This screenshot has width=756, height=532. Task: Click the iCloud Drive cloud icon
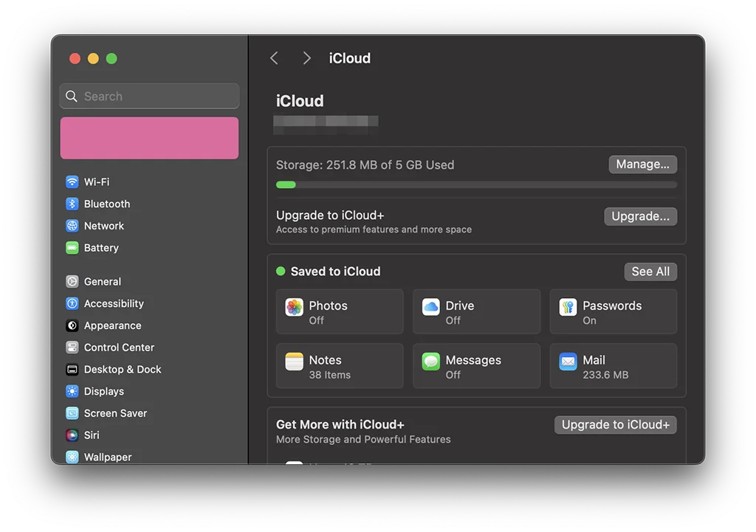tap(431, 307)
